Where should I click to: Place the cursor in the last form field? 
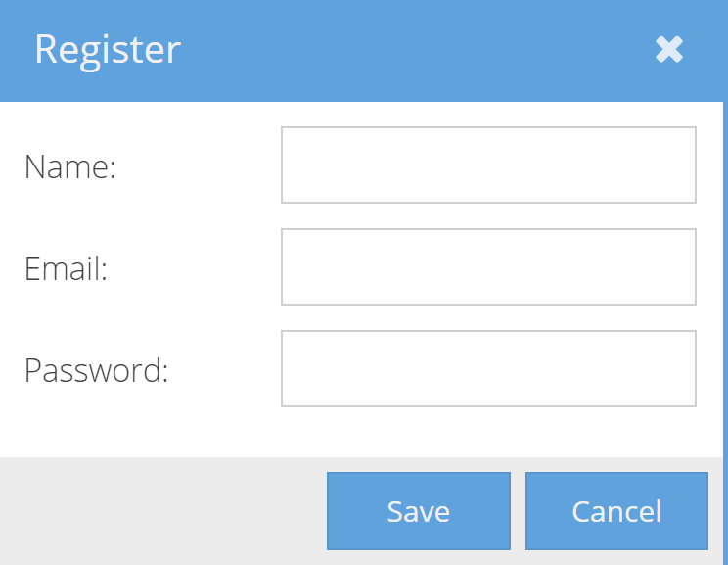point(488,368)
